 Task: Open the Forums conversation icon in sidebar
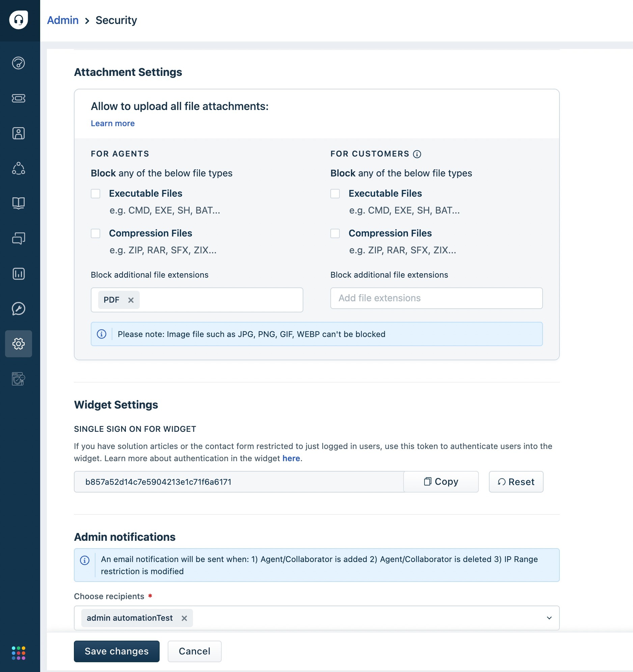tap(19, 238)
